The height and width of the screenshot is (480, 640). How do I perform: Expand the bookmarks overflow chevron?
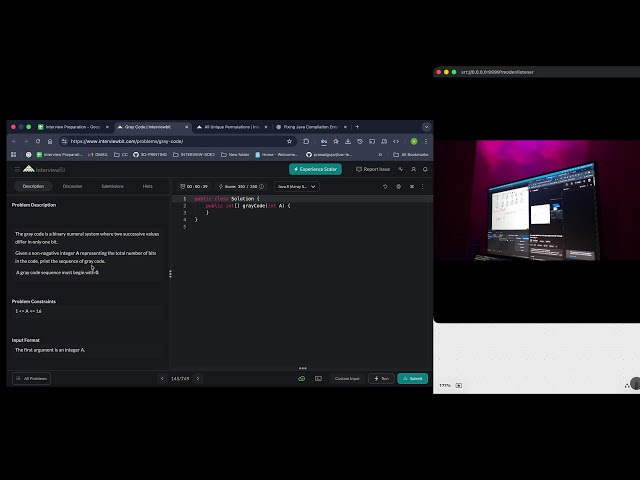tap(380, 155)
